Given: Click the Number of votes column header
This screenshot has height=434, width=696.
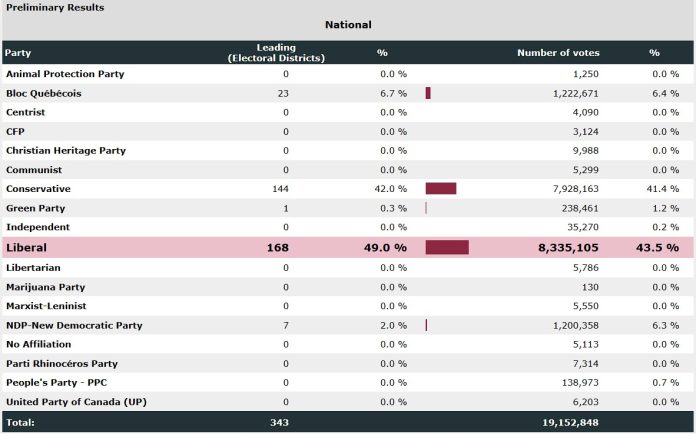Looking at the screenshot, I should 556,53.
